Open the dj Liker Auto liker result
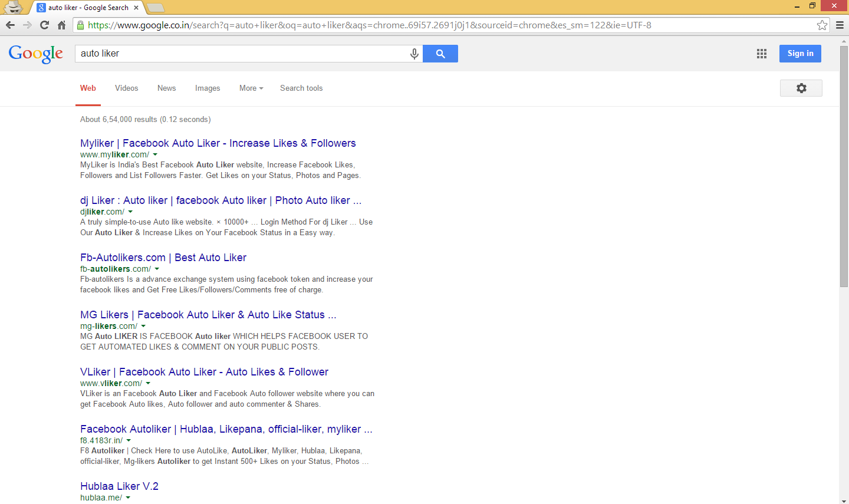 [x=221, y=200]
